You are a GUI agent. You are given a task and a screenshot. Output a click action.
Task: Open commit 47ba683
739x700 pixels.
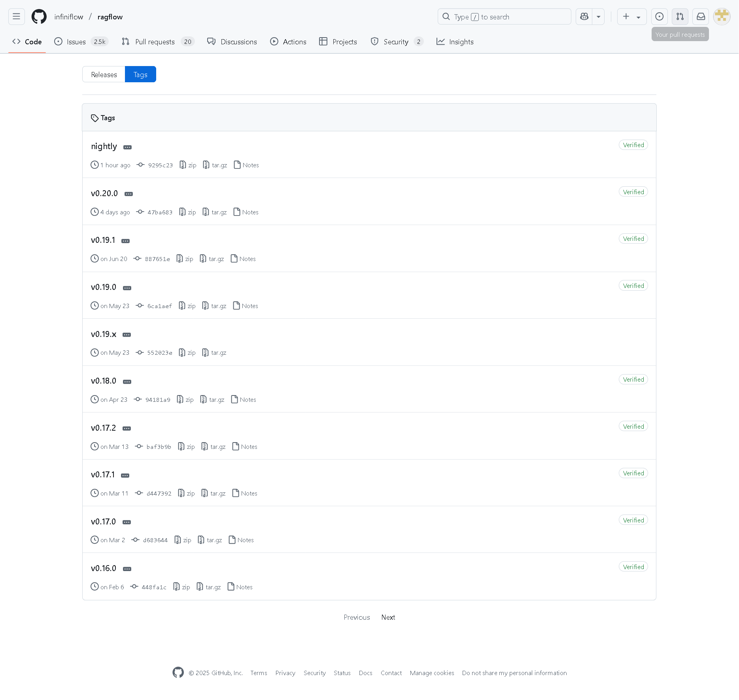(x=155, y=212)
